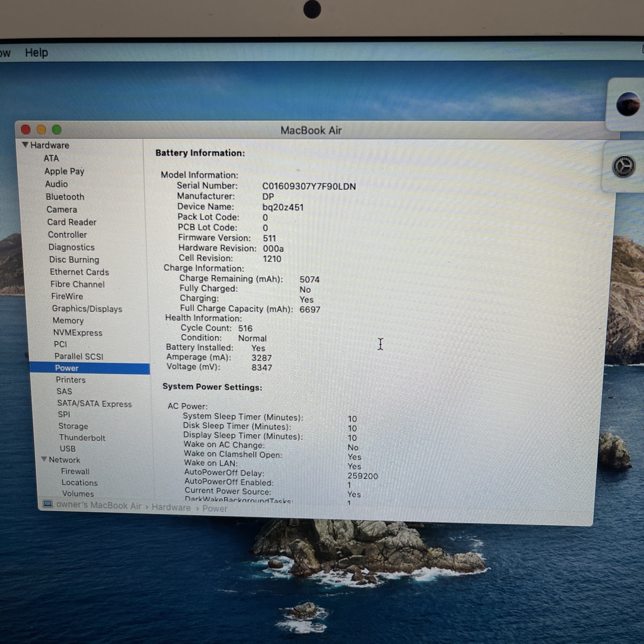Select SAS in the sidebar

64,391
